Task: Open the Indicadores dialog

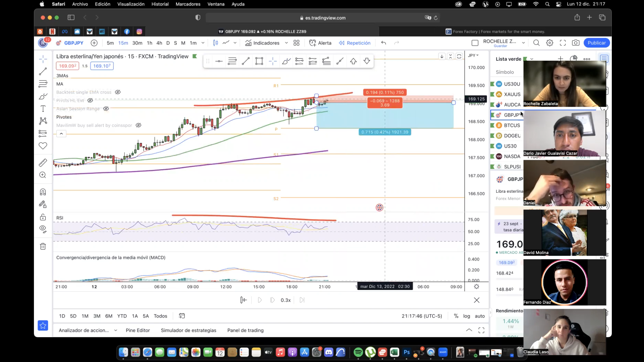Action: [262, 43]
